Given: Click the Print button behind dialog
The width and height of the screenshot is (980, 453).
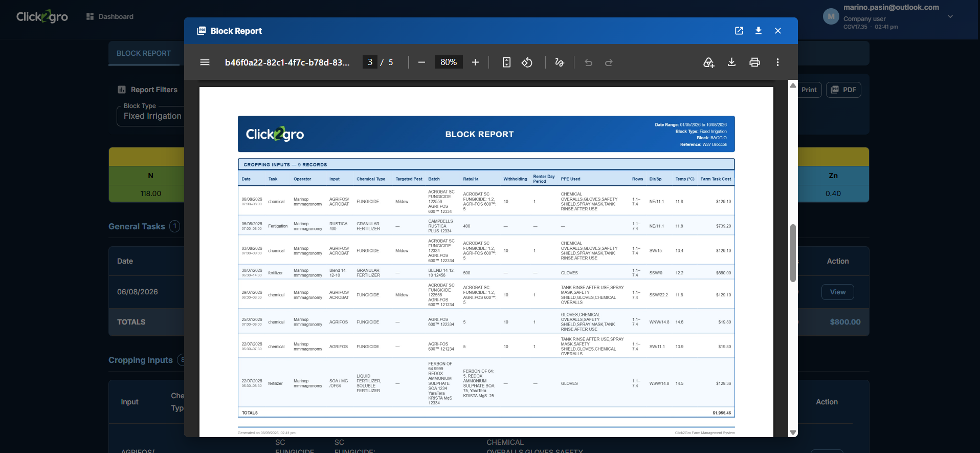Looking at the screenshot, I should 809,90.
